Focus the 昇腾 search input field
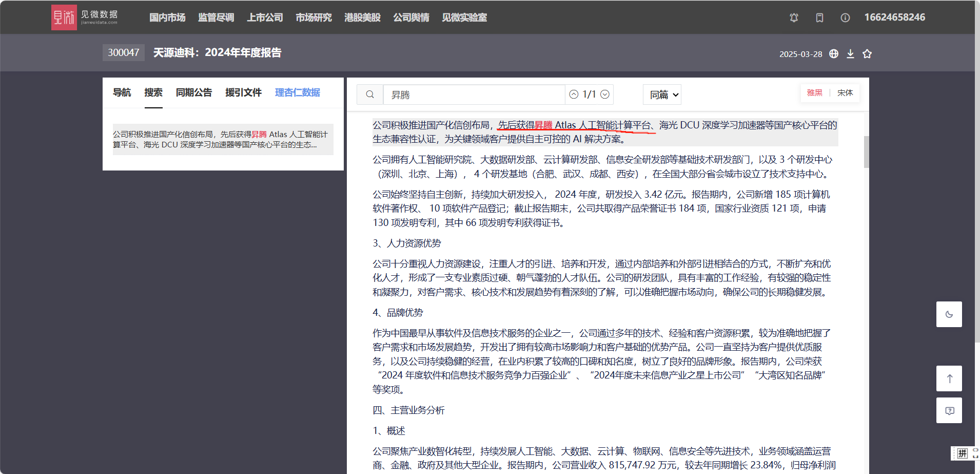Viewport: 980px width, 474px height. pos(474,94)
